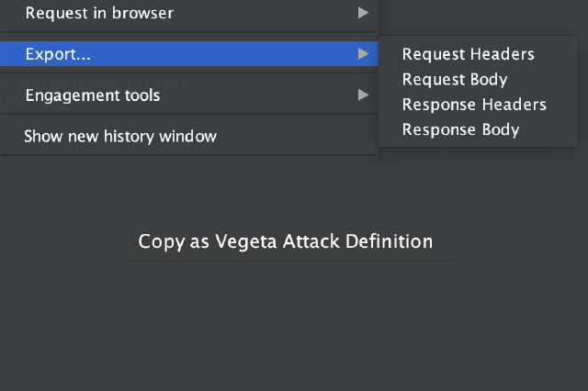Click the Engagement tools label
The width and height of the screenshot is (588, 391).
point(93,95)
